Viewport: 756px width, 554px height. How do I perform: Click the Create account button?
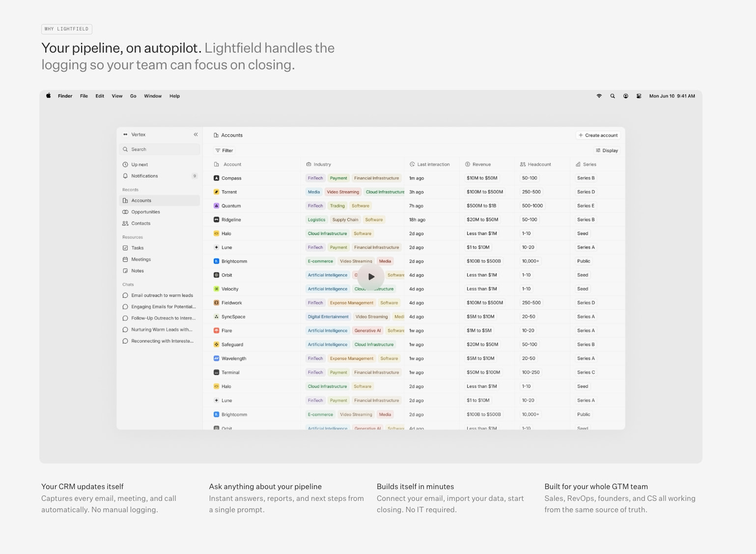coord(598,135)
